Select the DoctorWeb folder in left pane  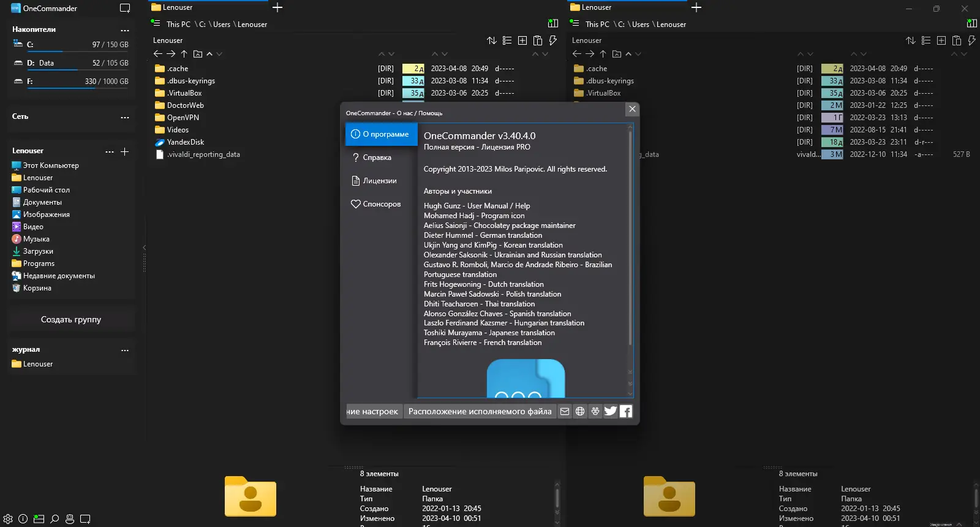(186, 105)
